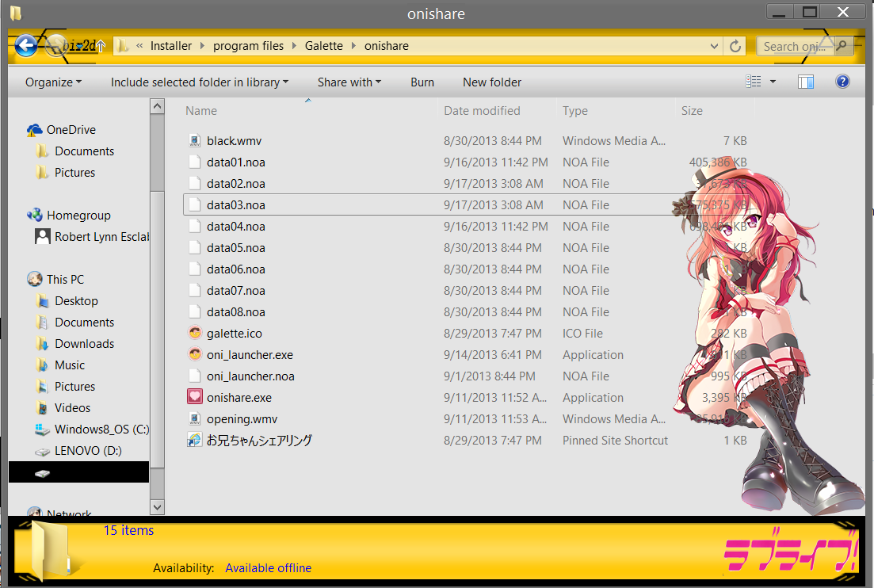Select the onishare.exe heart icon
874x588 pixels.
point(195,397)
